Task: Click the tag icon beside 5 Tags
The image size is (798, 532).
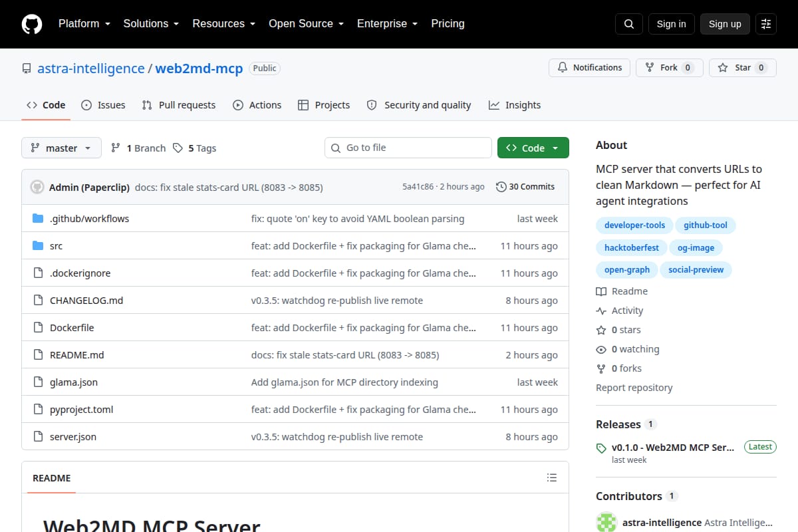Action: pos(178,148)
